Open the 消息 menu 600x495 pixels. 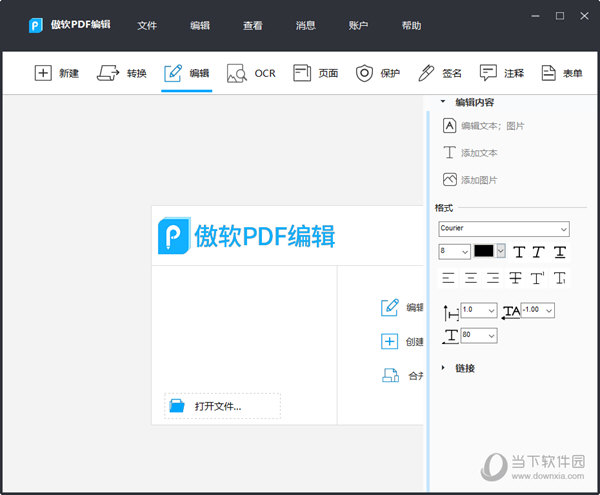305,26
